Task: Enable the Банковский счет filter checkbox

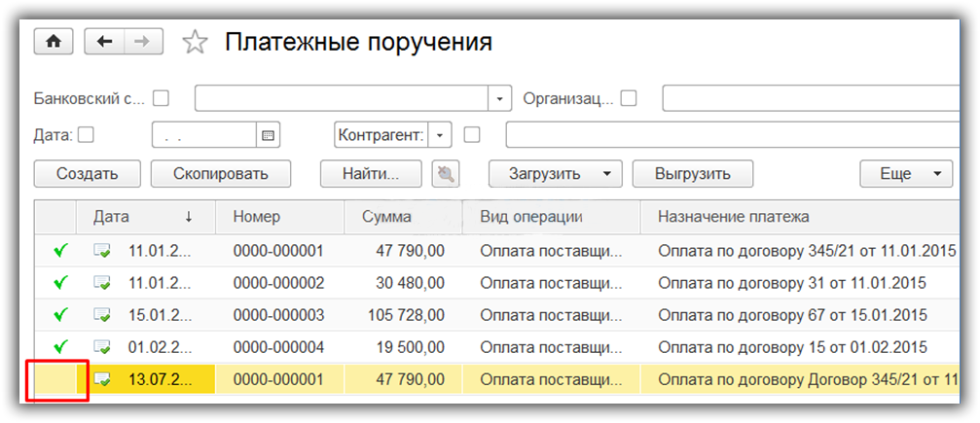Action: 162,98
